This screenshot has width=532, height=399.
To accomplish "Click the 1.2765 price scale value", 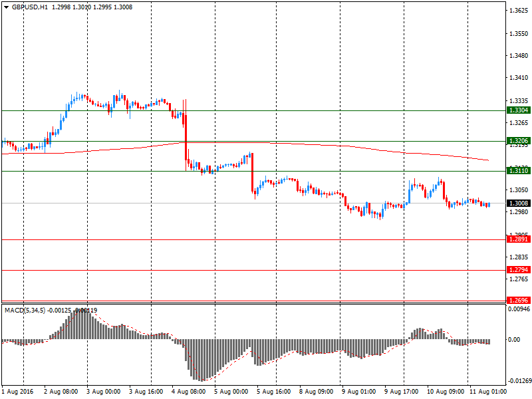I will pos(519,279).
